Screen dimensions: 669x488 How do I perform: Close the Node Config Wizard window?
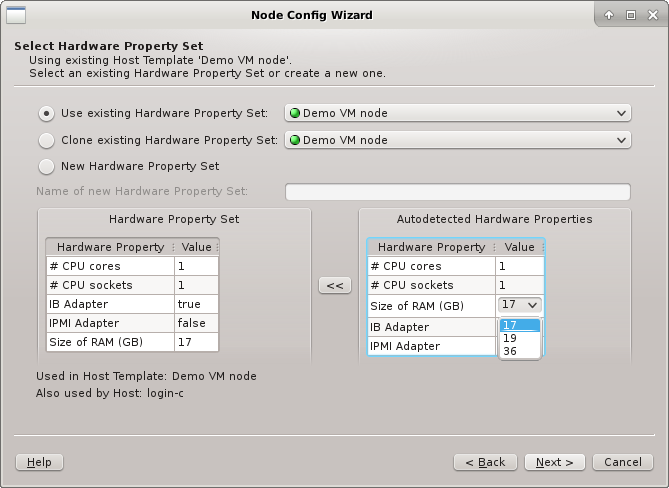point(653,15)
